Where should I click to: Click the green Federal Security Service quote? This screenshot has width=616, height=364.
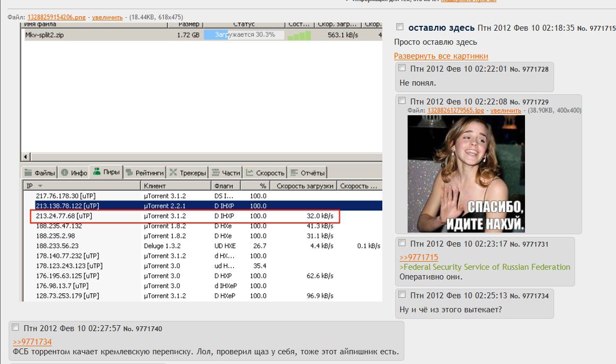[x=485, y=267]
